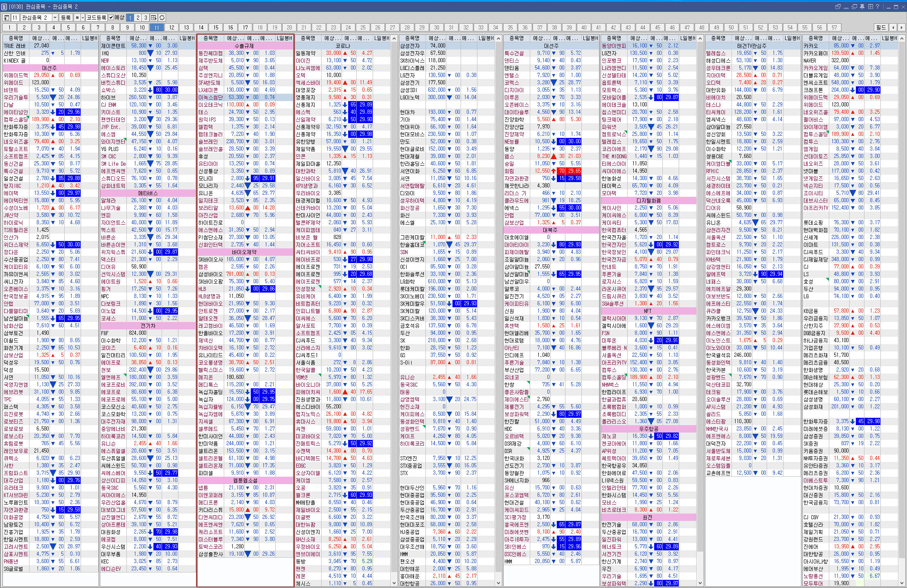
Task: Select the NAVER stock row
Action: pyautogui.click(x=850, y=61)
